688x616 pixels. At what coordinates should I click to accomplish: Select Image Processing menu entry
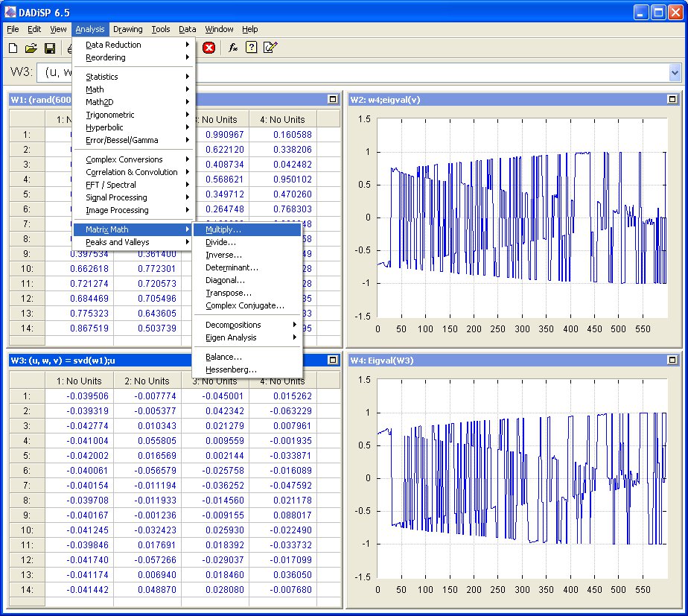[133, 210]
